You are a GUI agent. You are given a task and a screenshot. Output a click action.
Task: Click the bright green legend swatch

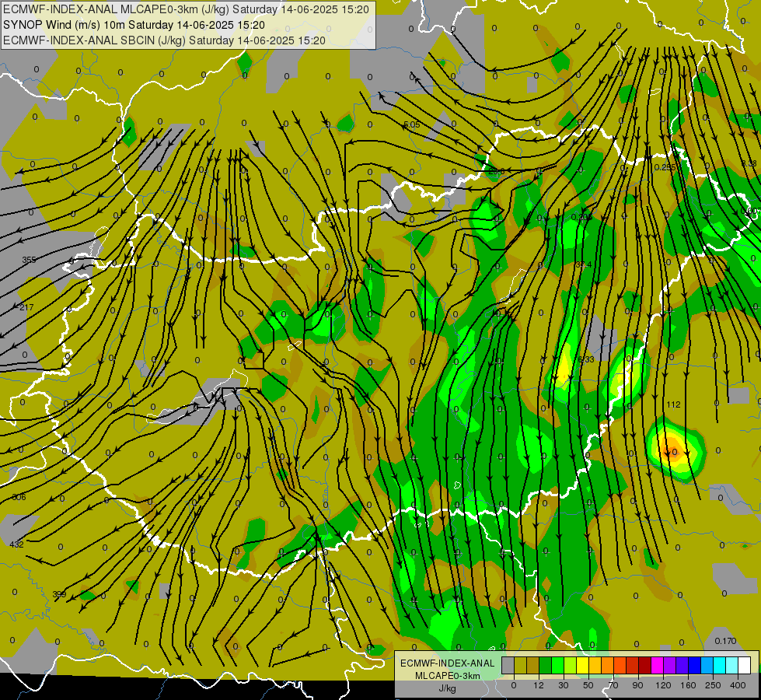(x=557, y=665)
